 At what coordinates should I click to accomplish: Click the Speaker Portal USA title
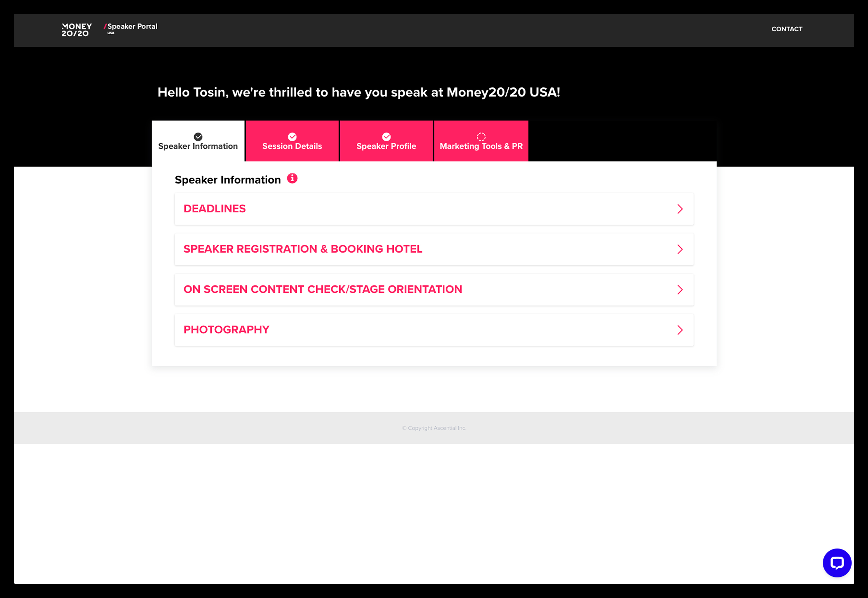click(132, 27)
